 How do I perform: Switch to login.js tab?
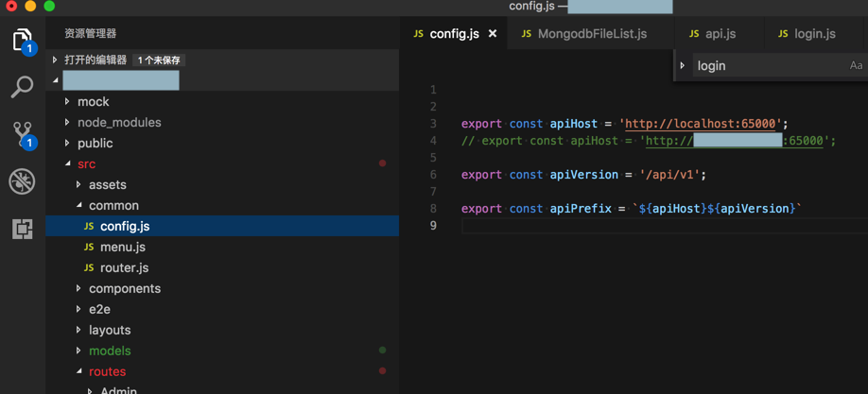pos(814,34)
